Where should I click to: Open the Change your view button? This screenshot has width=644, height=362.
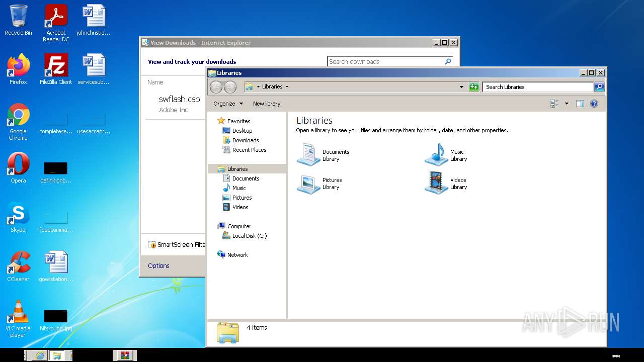point(554,104)
